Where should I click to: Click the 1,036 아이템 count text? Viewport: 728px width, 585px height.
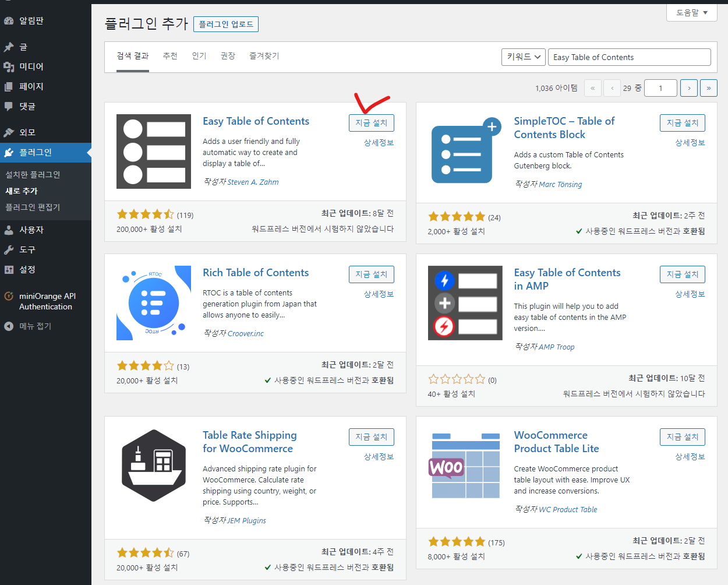pos(556,88)
